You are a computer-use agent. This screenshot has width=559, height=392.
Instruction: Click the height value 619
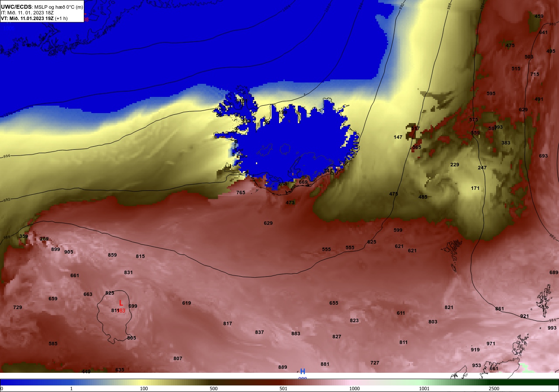(x=186, y=303)
